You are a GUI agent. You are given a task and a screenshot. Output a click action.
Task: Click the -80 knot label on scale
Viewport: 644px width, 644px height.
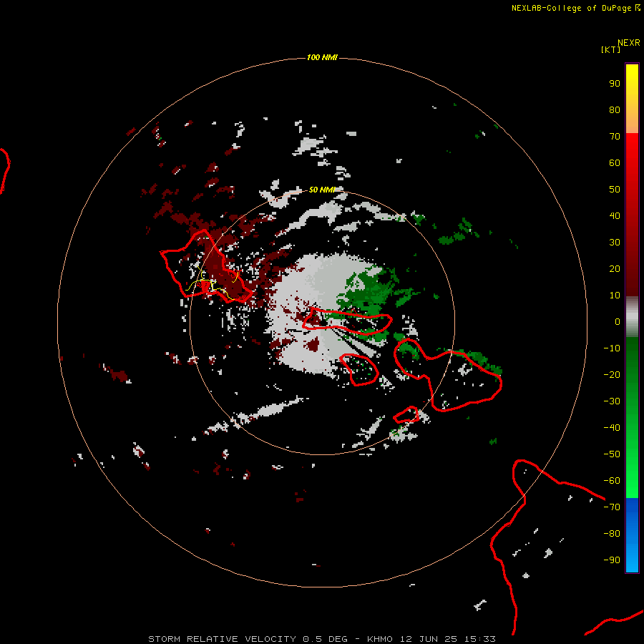[x=612, y=534]
